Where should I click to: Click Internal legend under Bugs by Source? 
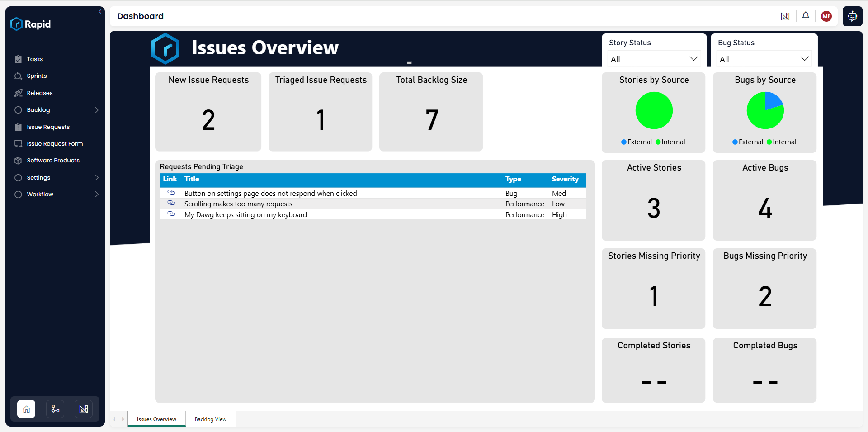(782, 142)
